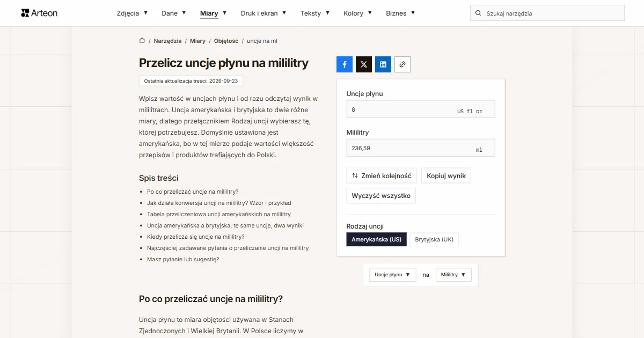Click the 'Spis treści' heading
Screen dimensions: 644x338
click(159, 178)
